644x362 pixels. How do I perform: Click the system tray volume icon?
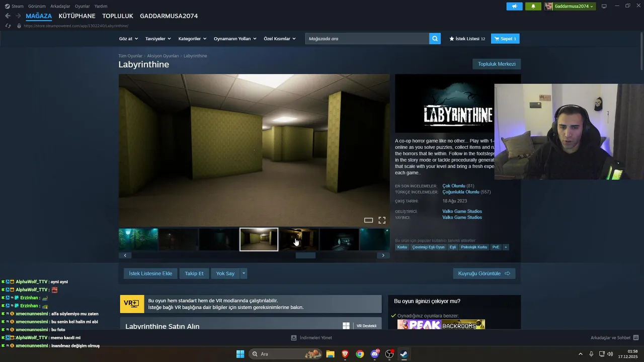(x=610, y=354)
